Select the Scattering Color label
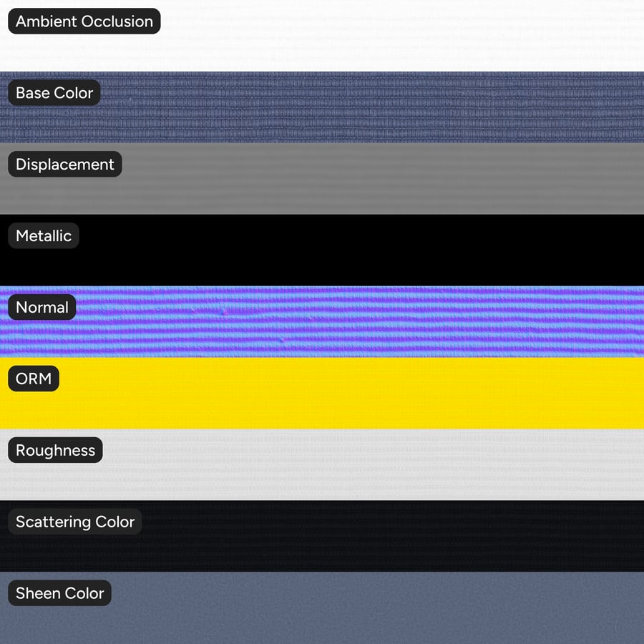The image size is (644, 644). [75, 522]
